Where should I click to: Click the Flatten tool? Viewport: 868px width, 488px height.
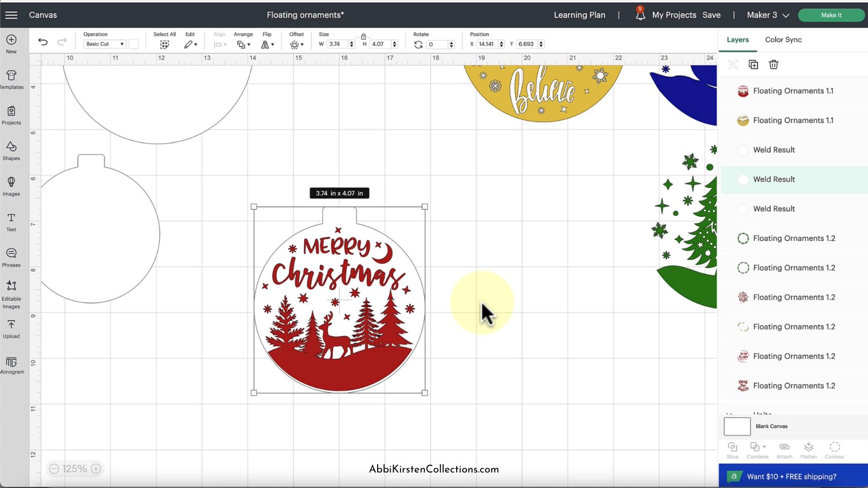tap(809, 450)
